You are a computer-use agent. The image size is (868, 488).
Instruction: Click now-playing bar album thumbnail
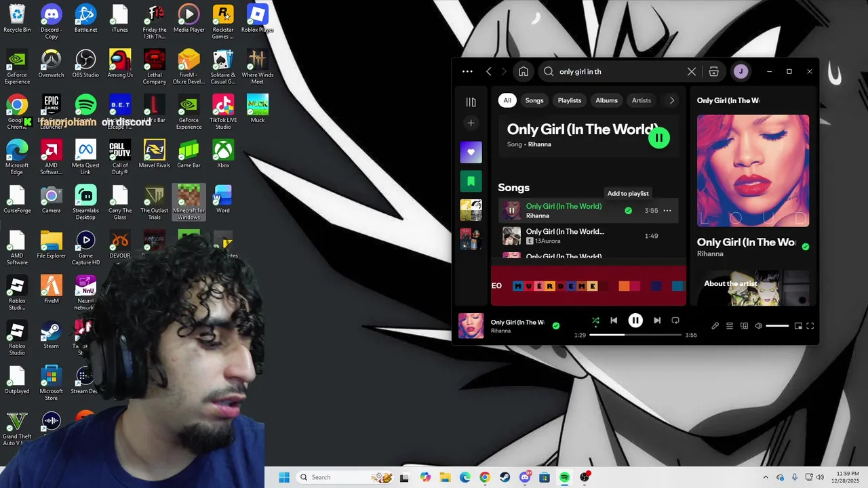click(x=471, y=326)
